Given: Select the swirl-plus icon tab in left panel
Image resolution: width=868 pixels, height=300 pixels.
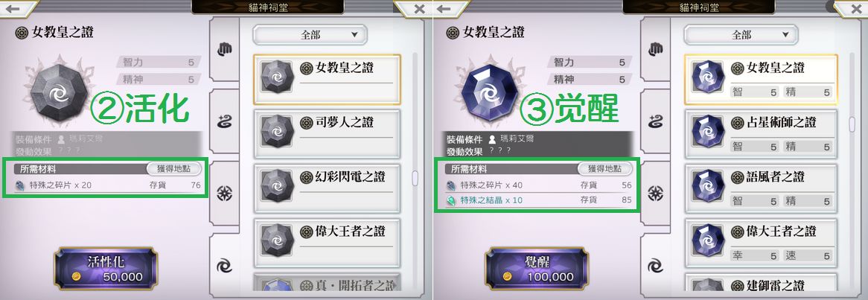Looking at the screenshot, I should tap(225, 122).
